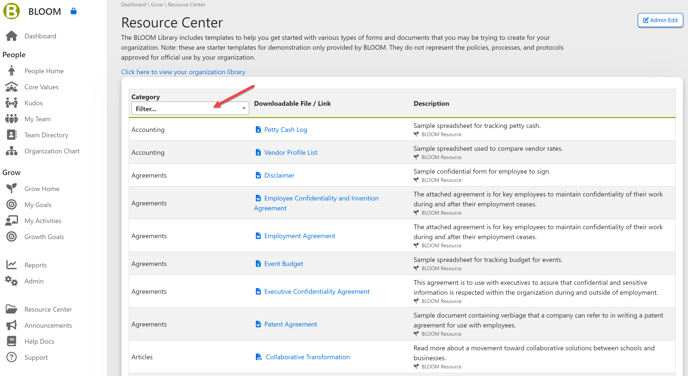Image resolution: width=688 pixels, height=376 pixels.
Task: Click the Announcements megaphone icon
Action: pos(11,325)
